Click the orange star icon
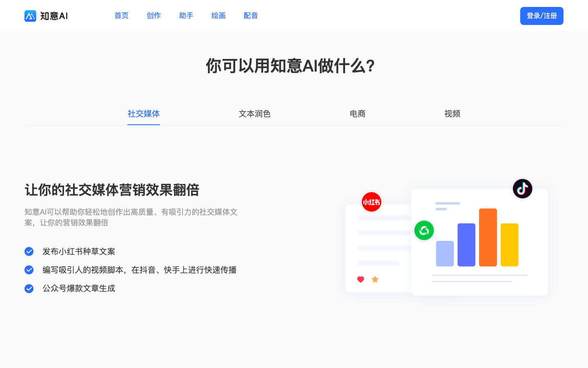The image size is (588, 368). point(375,279)
